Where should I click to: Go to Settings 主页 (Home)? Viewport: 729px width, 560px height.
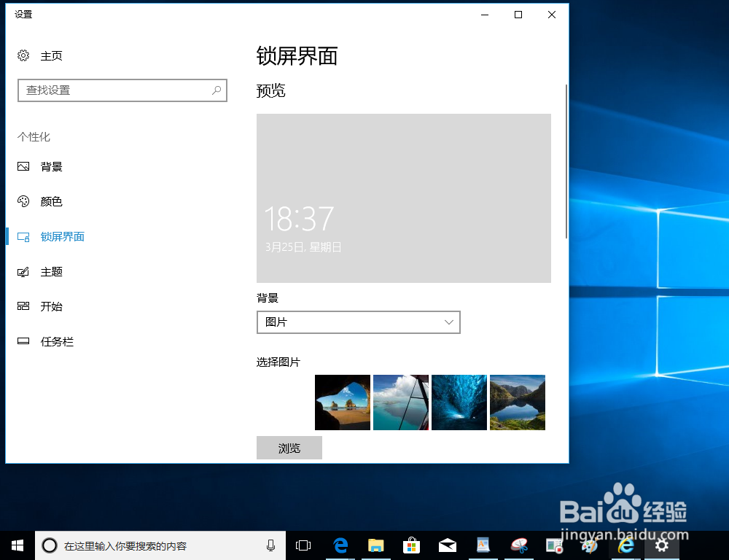[x=51, y=55]
